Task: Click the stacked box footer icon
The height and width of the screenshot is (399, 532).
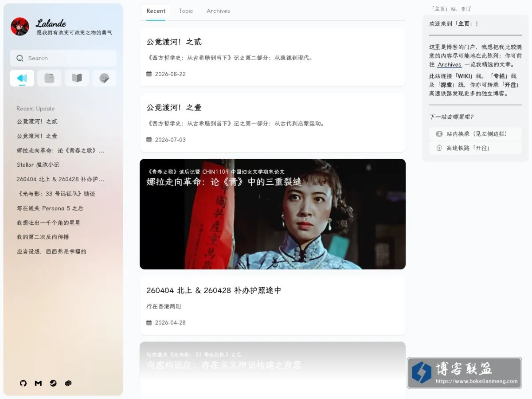Action: pos(68,383)
